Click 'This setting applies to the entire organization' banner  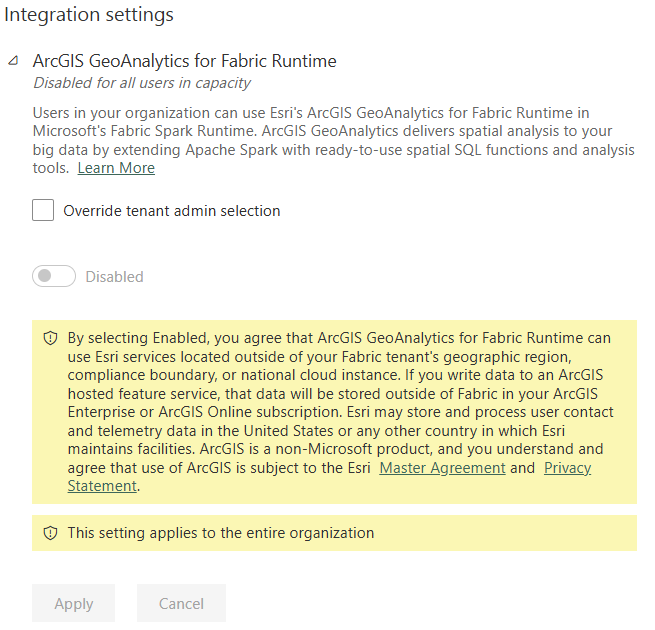click(x=334, y=533)
